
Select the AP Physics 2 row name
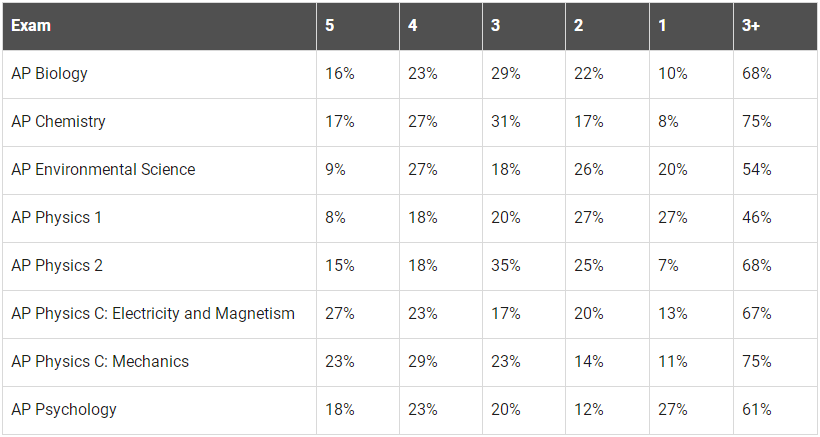coord(57,266)
